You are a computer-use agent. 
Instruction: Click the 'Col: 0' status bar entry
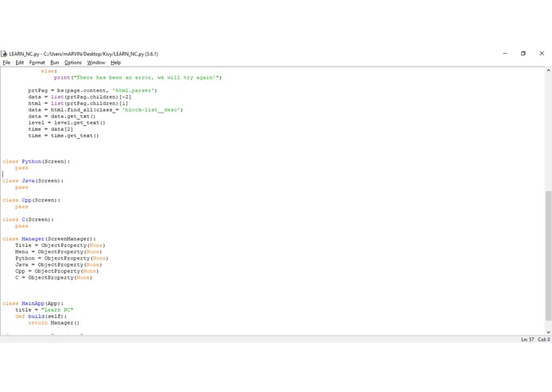[x=544, y=340]
